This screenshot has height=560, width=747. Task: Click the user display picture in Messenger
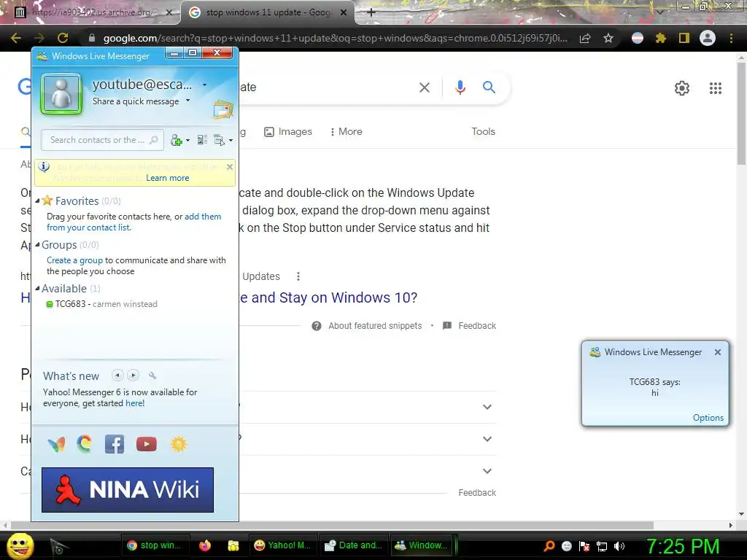61,94
